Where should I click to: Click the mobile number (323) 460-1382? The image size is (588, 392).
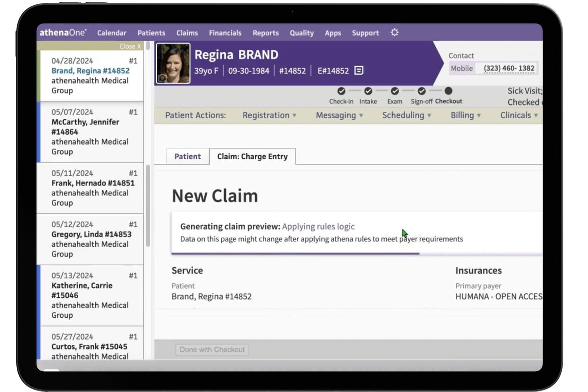coord(509,68)
